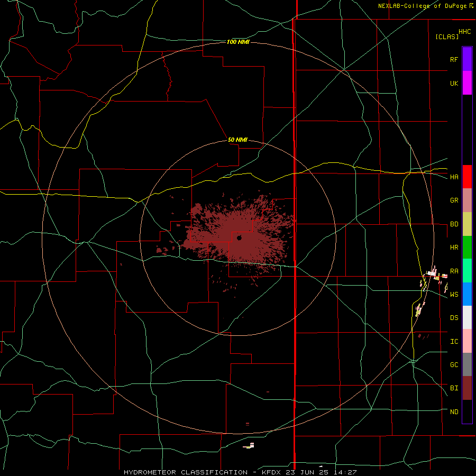Click the HHC product label
Viewport: 476px width, 476px height.
pos(464,32)
